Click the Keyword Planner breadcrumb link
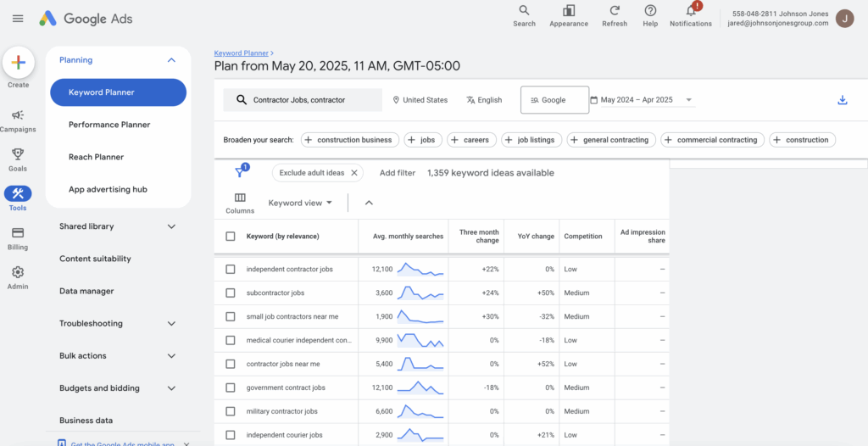 [x=242, y=53]
